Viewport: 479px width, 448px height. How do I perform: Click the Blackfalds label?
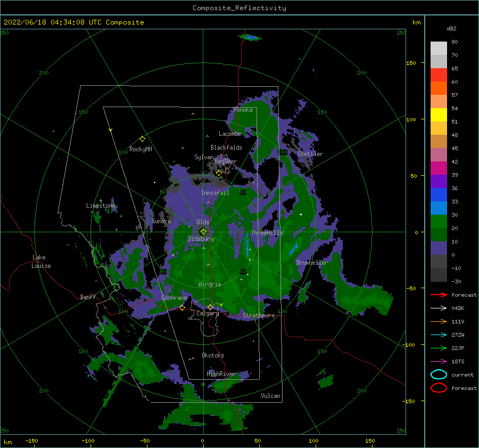[x=226, y=148]
